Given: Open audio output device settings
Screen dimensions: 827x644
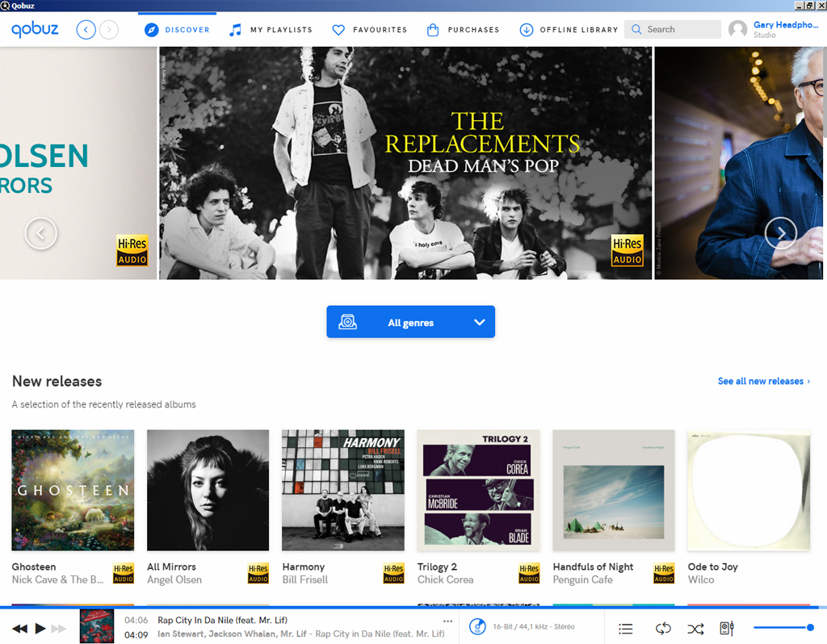Looking at the screenshot, I should [727, 628].
